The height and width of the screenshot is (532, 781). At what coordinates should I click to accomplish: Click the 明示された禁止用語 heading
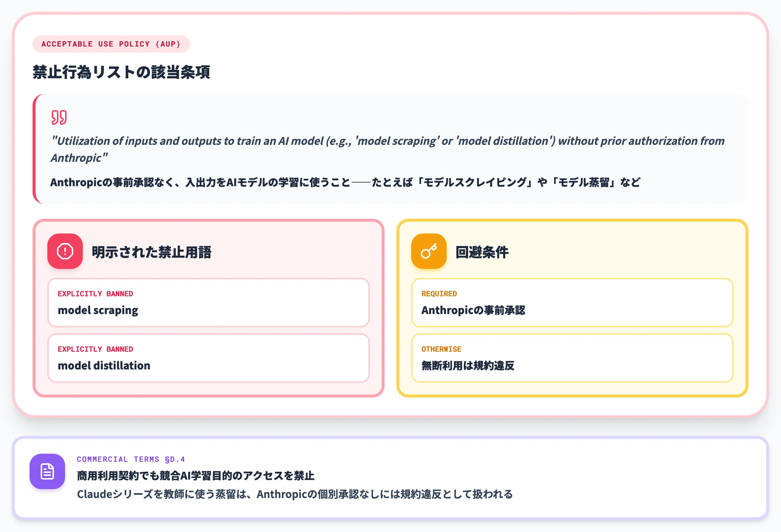(x=152, y=252)
